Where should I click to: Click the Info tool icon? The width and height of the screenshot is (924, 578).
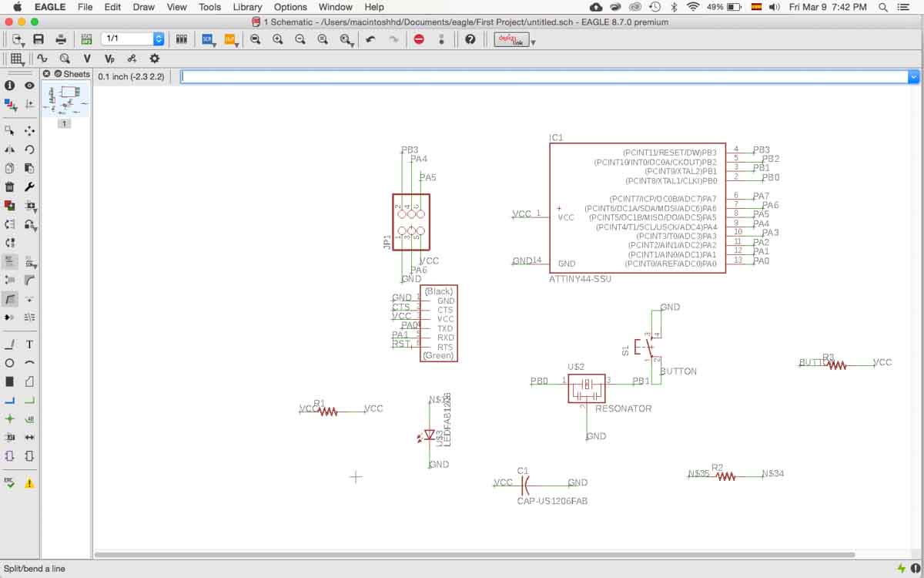(x=9, y=86)
